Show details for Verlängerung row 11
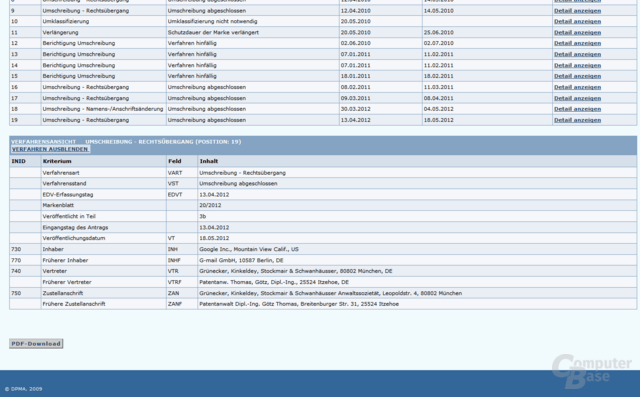Viewport: 640px width, 397px height. pos(577,32)
